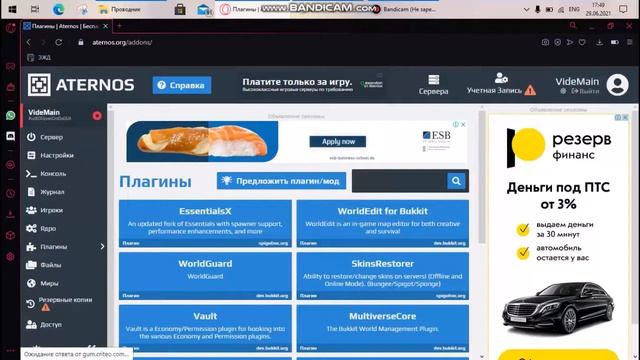Image resolution: width=640 pixels, height=360 pixels.
Task: Open the SkinsRestorer plugin card
Action: pyautogui.click(x=382, y=276)
